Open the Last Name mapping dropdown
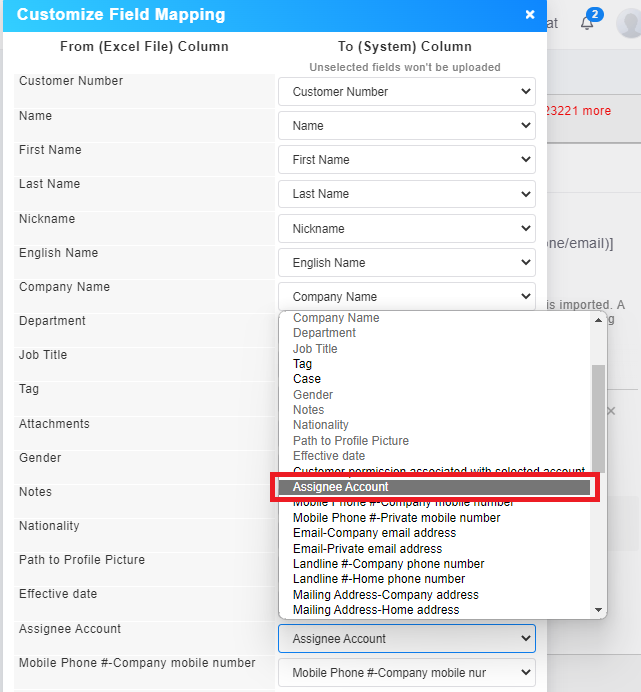The image size is (641, 692). (406, 194)
